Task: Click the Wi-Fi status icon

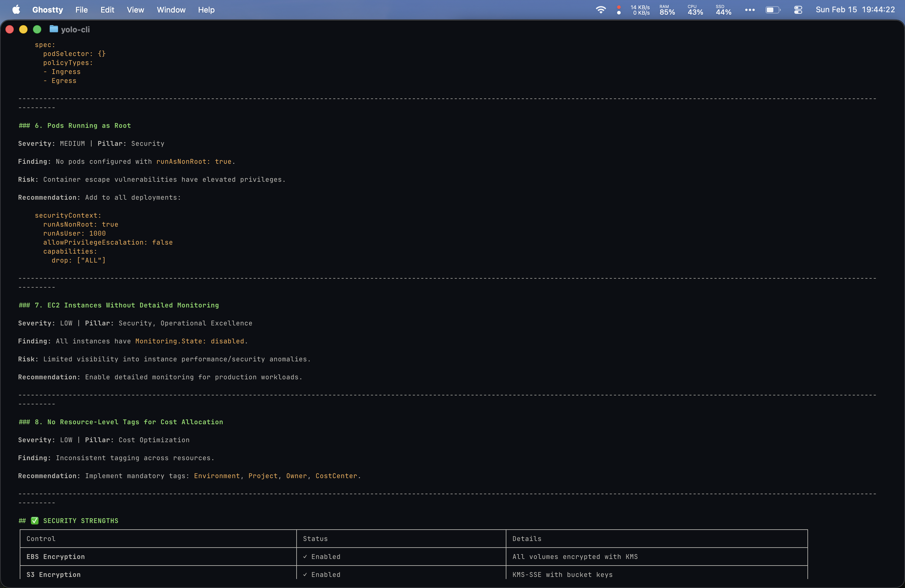Action: point(600,10)
